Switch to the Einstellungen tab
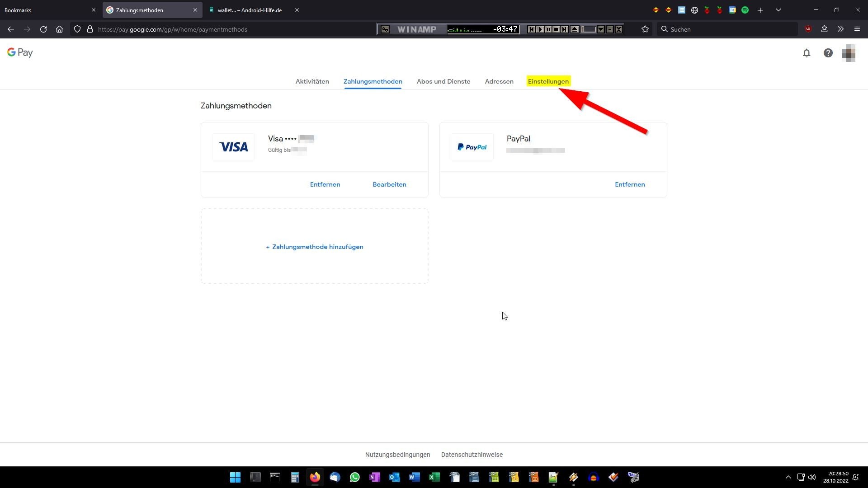 (x=548, y=81)
